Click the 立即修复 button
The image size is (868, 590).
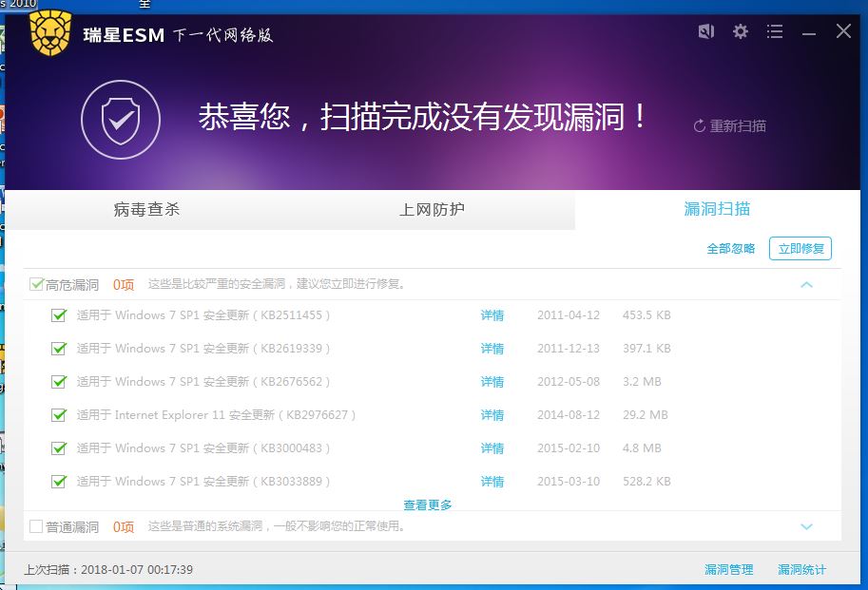(800, 248)
